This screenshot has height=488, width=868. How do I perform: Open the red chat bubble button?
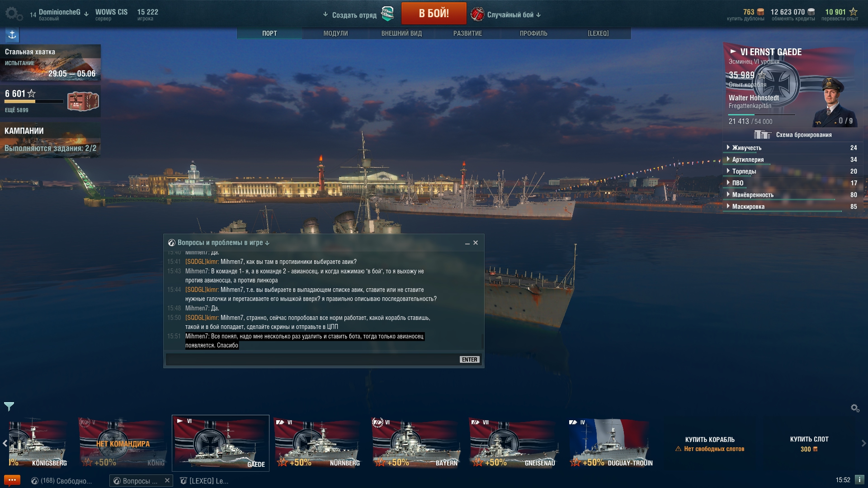[x=12, y=480]
